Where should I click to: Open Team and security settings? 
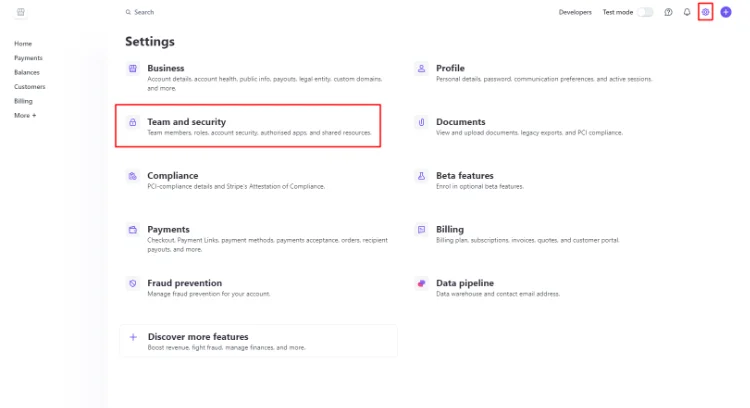187,122
